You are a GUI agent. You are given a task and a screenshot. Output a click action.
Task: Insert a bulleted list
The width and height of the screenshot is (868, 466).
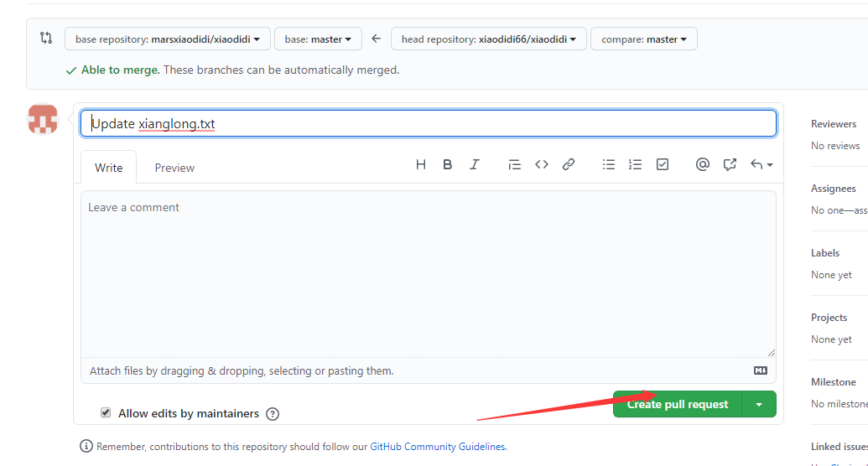609,164
